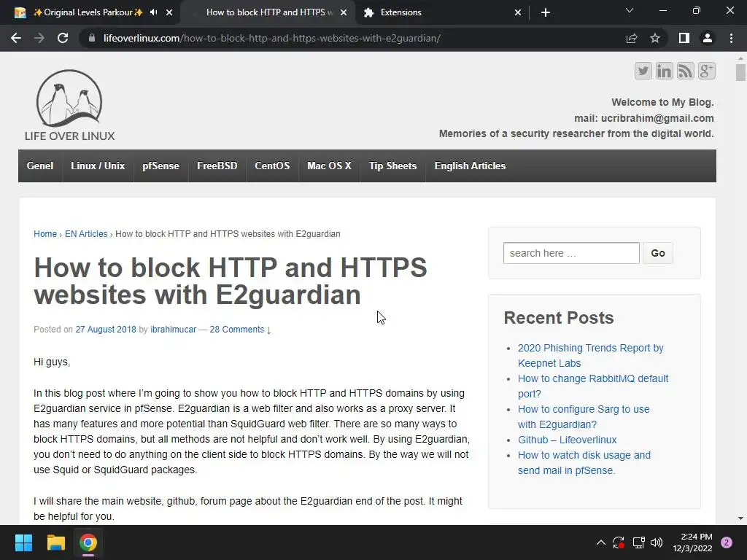The height and width of the screenshot is (560, 747).
Task: Open the Github – Lifeoverlinux post
Action: 567,440
